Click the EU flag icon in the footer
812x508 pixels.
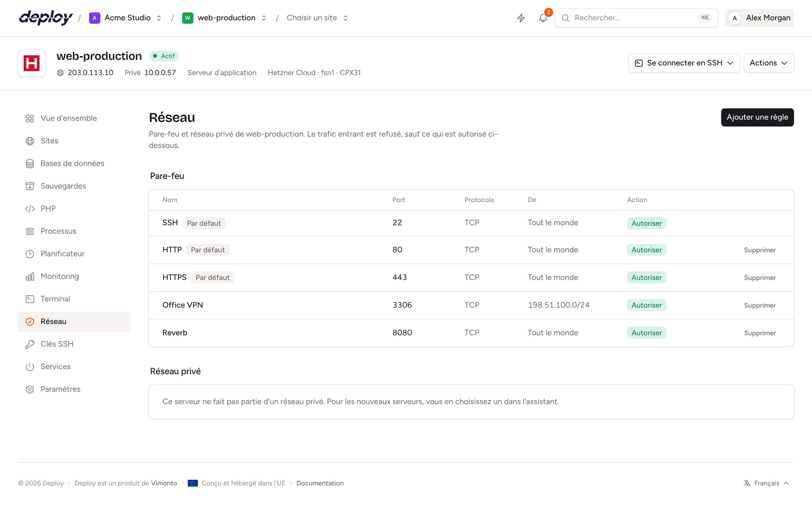[x=193, y=483]
